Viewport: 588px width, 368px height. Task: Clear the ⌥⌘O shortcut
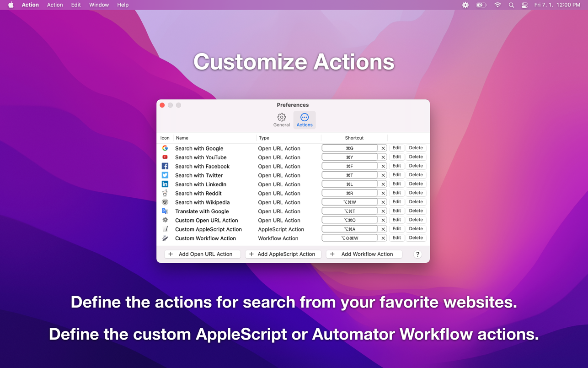click(383, 220)
